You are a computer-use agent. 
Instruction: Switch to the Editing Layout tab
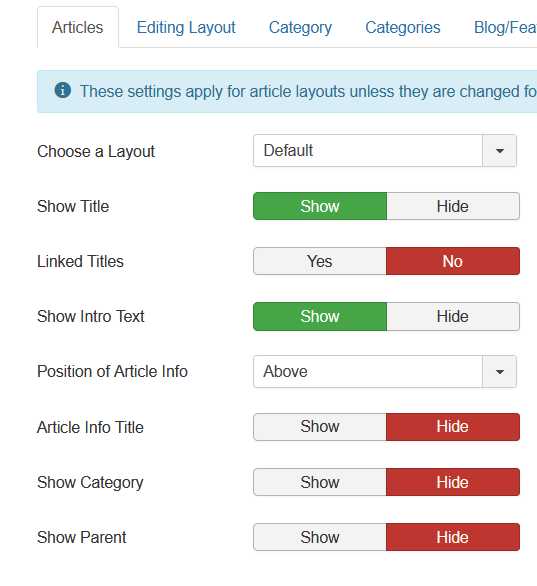[186, 27]
